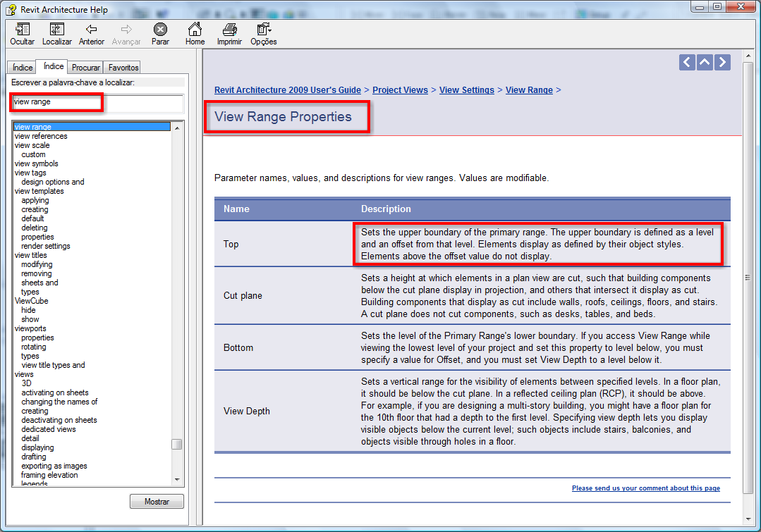Select 'custom' index entry
The height and width of the screenshot is (532, 761).
pyautogui.click(x=33, y=155)
